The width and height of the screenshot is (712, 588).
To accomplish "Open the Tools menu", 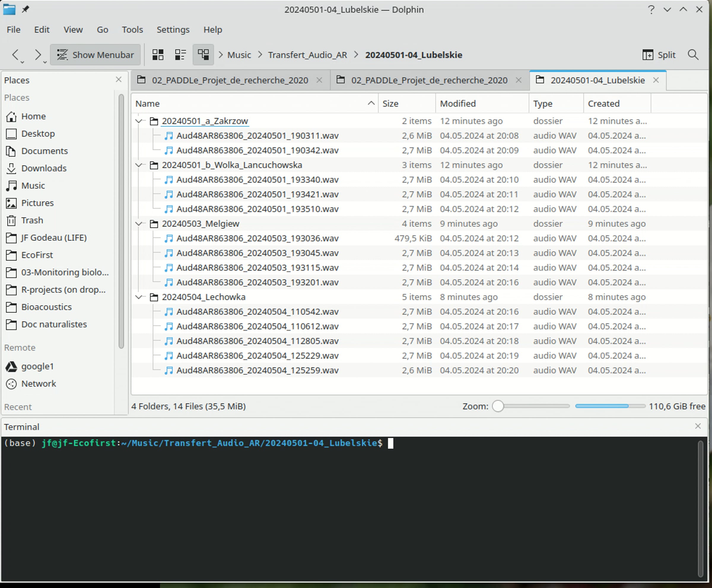I will pyautogui.click(x=132, y=30).
